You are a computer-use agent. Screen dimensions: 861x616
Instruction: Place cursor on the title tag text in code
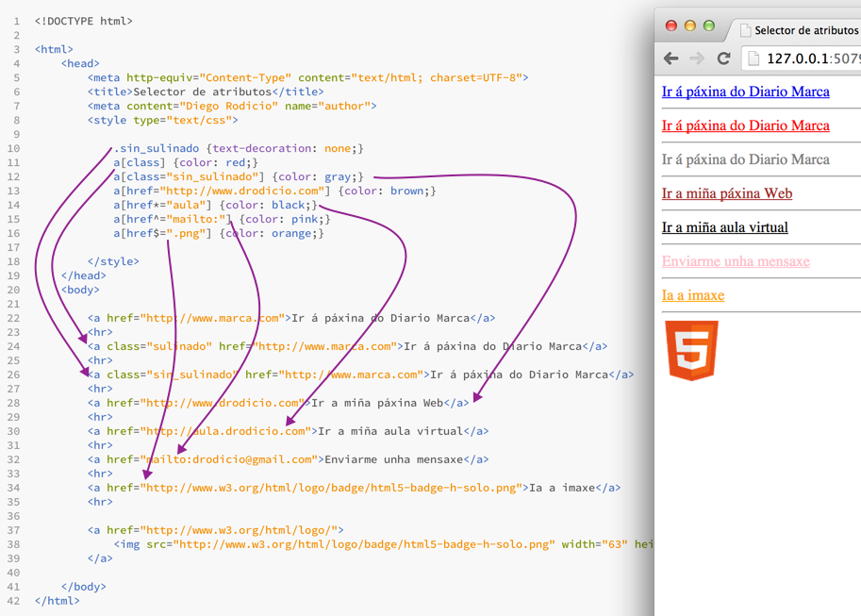203,92
